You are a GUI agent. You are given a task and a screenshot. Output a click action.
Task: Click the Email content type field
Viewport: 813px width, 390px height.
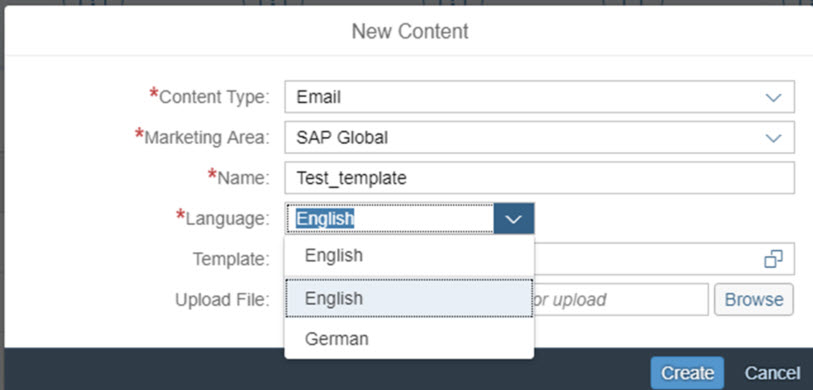(x=539, y=97)
